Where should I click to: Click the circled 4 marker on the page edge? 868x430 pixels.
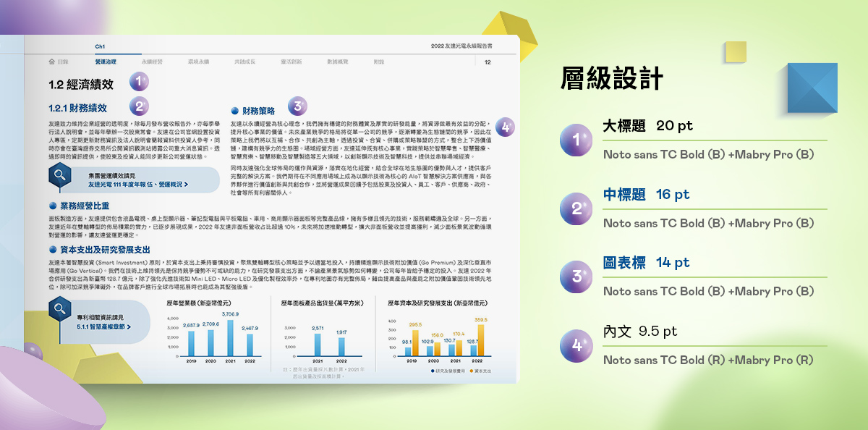tap(506, 126)
